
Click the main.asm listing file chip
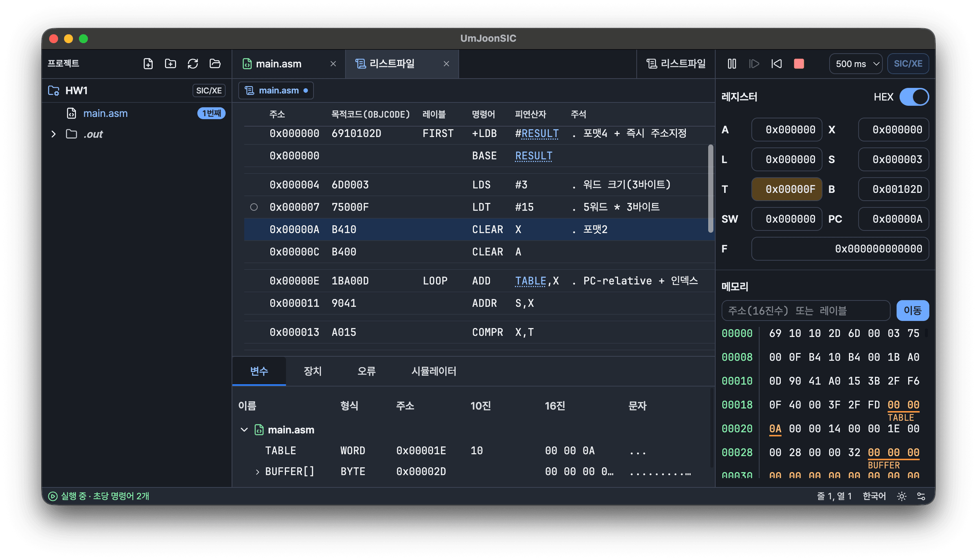tap(276, 90)
